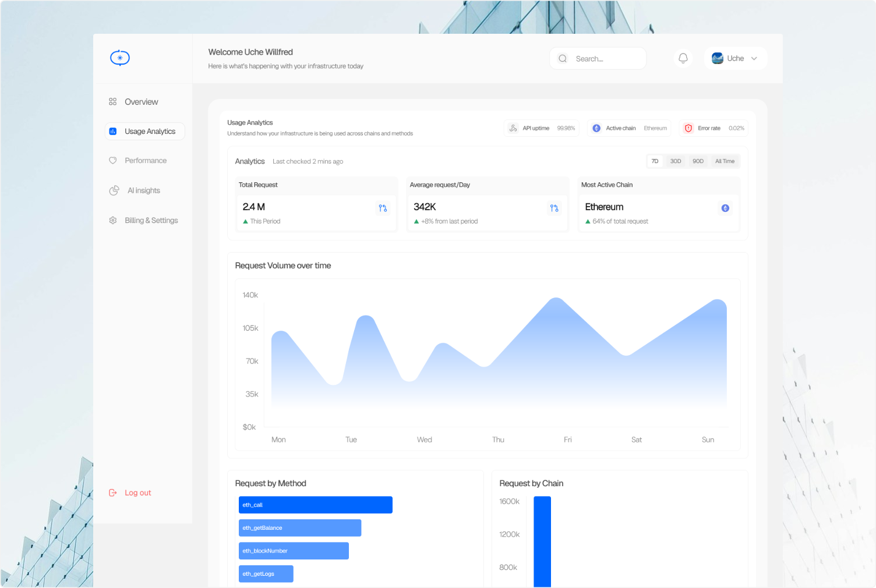Click the Ethereum icon in Most Active Chain

pos(725,208)
